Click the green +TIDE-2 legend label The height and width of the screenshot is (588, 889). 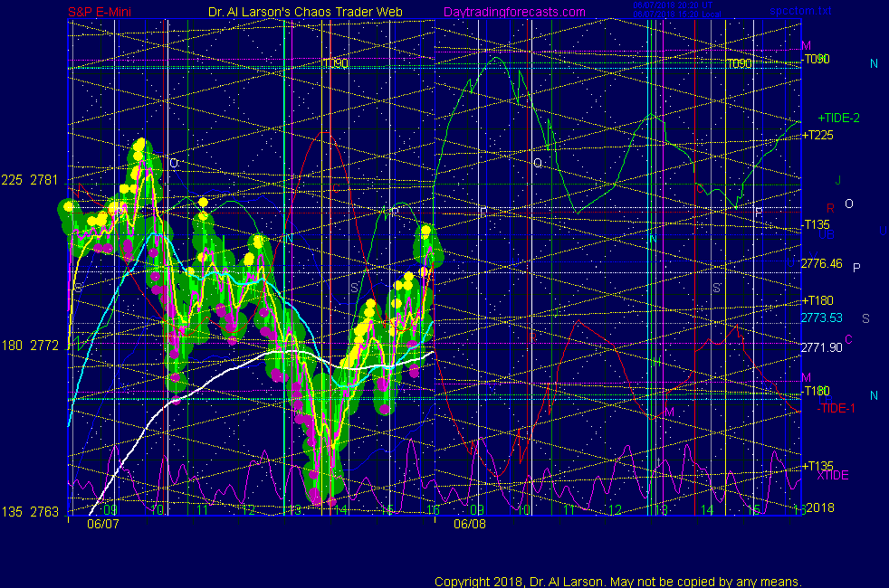pos(838,118)
